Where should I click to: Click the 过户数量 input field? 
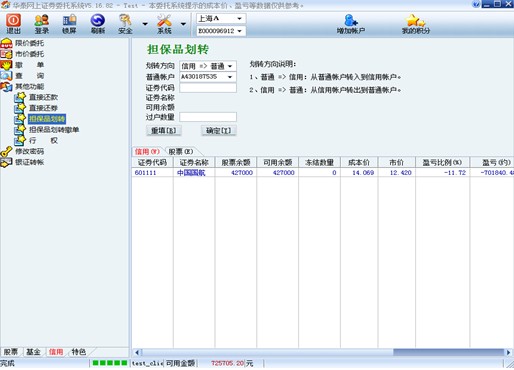[208, 117]
